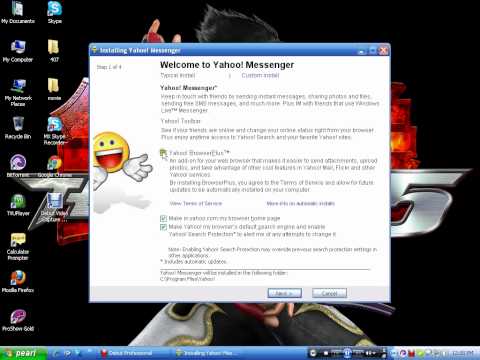Click the taskbar media player pause button
Image resolution: width=480 pixels, height=360 pixels.
(347, 353)
